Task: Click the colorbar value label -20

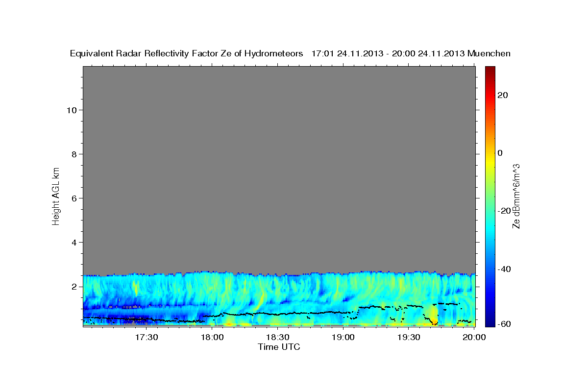Action: click(x=504, y=211)
